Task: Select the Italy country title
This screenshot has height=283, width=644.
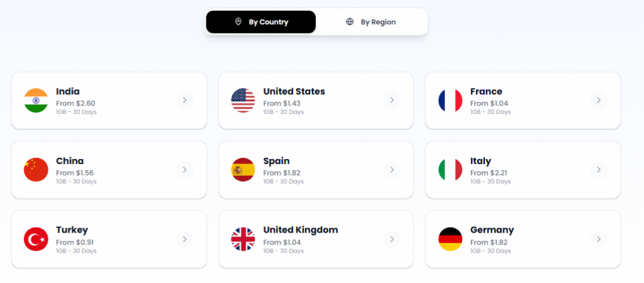Action: [x=480, y=161]
